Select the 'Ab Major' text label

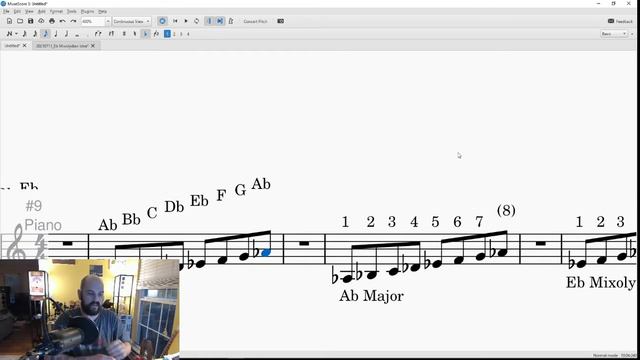click(371, 296)
